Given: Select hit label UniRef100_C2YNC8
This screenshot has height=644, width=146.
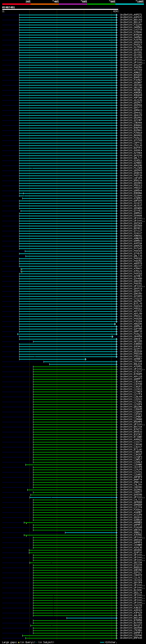Looking at the screenshot, I should pos(131,392).
